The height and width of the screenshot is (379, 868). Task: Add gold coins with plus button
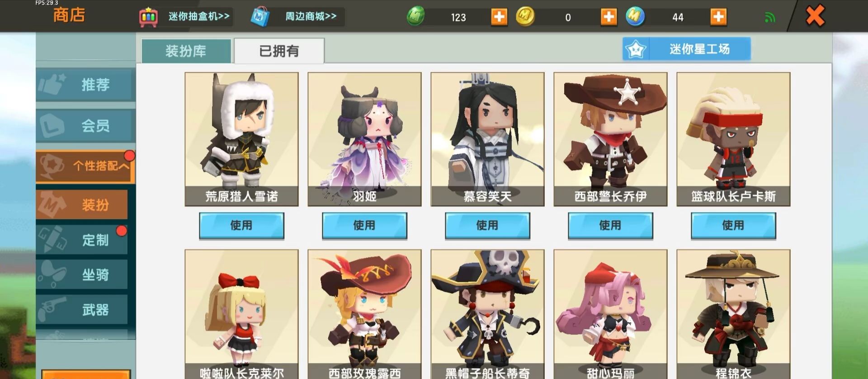click(609, 17)
